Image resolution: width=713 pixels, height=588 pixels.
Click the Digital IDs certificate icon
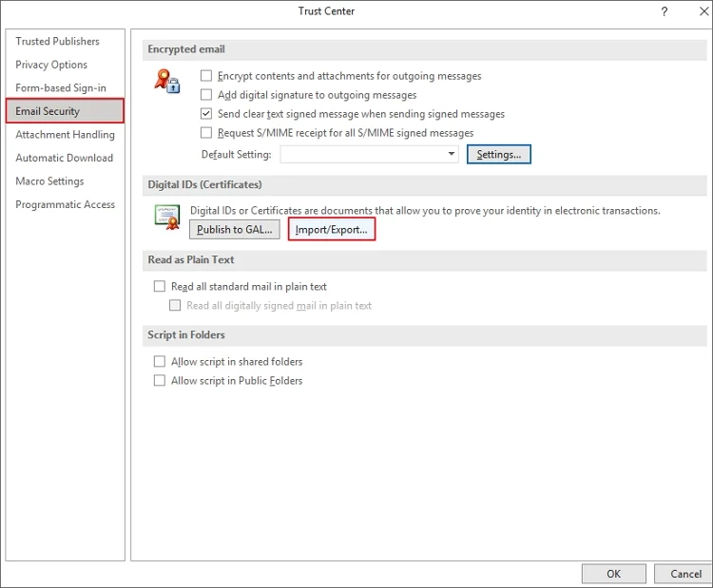coord(167,218)
